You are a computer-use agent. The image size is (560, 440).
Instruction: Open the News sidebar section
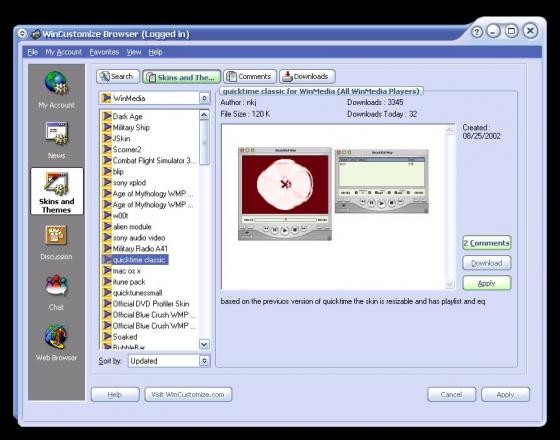click(56, 140)
